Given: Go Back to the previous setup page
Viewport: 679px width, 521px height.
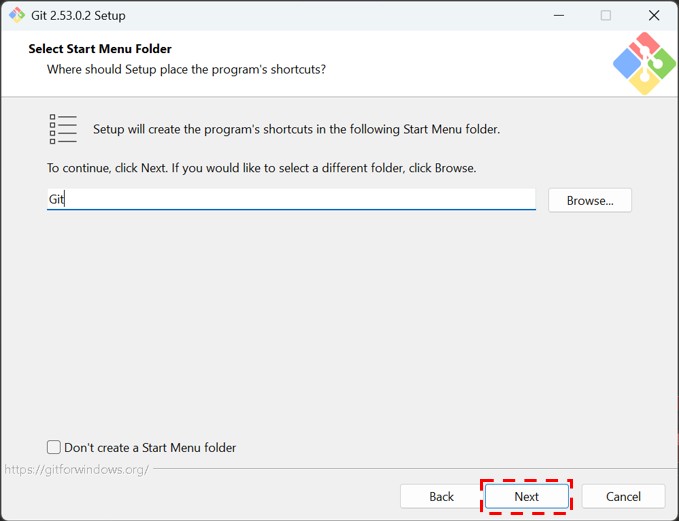Looking at the screenshot, I should (x=441, y=496).
